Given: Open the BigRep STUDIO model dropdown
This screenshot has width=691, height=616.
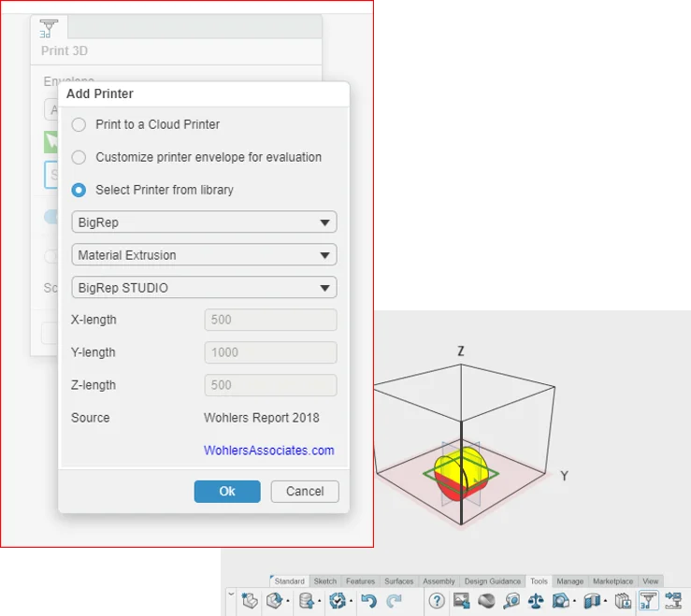Looking at the screenshot, I should 204,288.
